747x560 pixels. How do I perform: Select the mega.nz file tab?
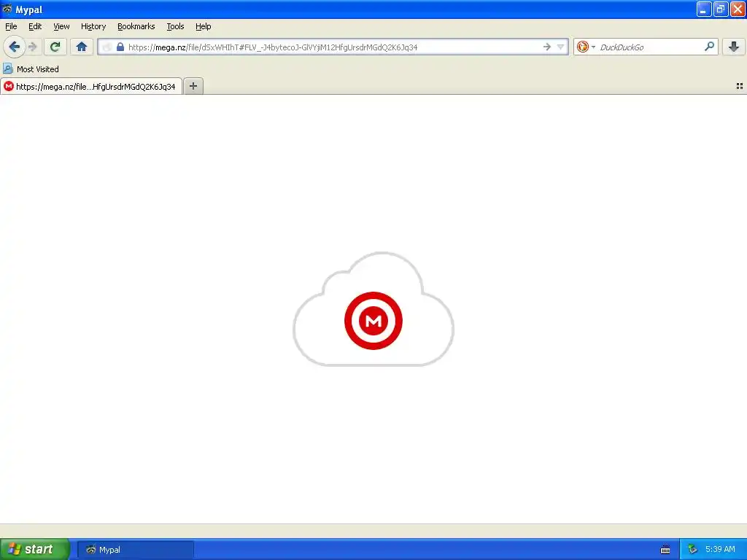click(x=91, y=86)
